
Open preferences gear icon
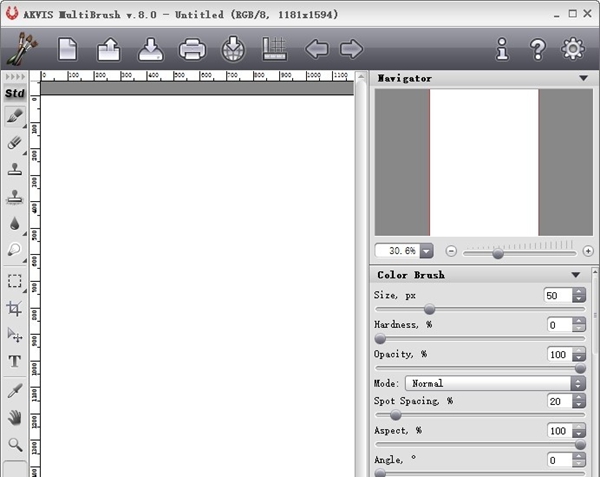pos(573,49)
